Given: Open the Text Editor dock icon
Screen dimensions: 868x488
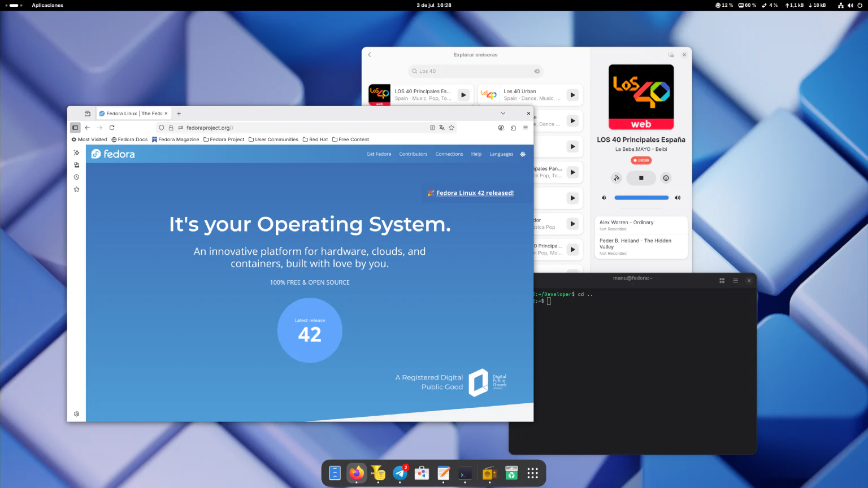Looking at the screenshot, I should pyautogui.click(x=444, y=473).
